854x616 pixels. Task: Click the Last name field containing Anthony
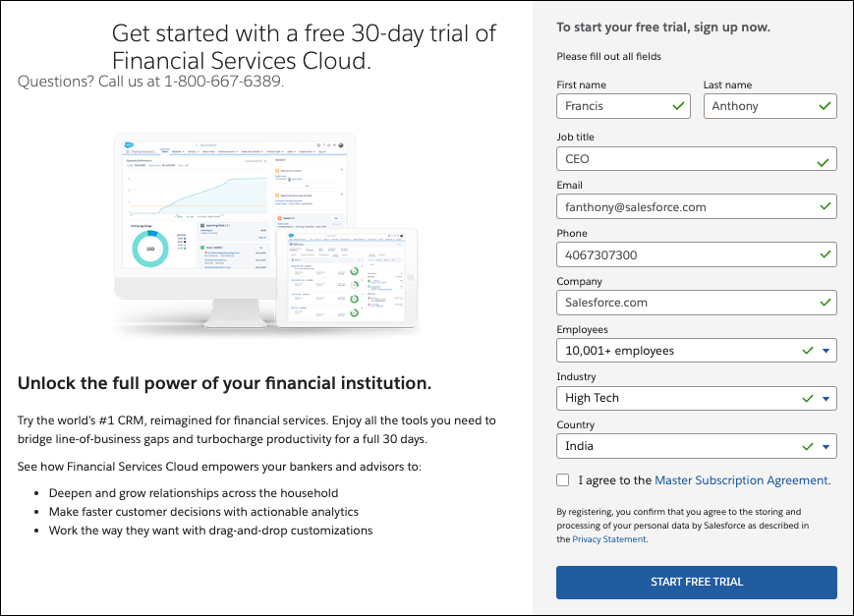[x=770, y=106]
